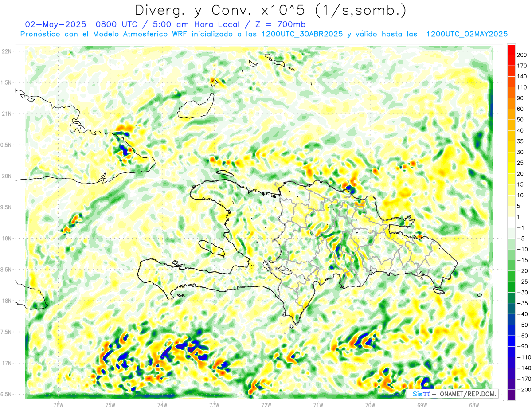This screenshot has height=411, width=532.
Task: Pick the yellow color-scale segment between 20 and 25
Action: pyautogui.click(x=511, y=168)
